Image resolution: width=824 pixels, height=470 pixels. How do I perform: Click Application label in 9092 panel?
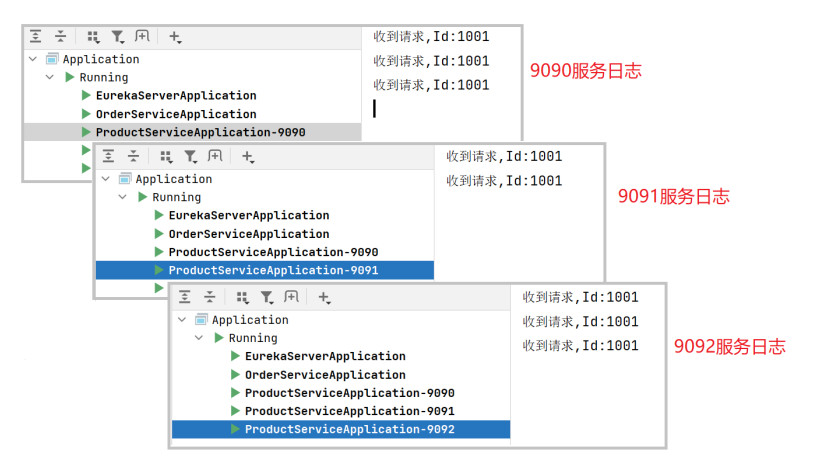pyautogui.click(x=250, y=320)
